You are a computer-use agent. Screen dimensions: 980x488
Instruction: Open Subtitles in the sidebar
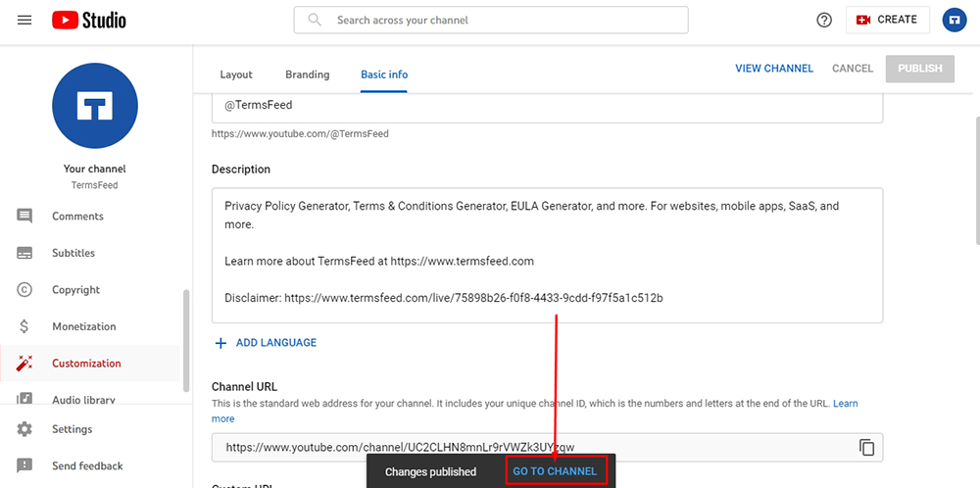[90, 253]
